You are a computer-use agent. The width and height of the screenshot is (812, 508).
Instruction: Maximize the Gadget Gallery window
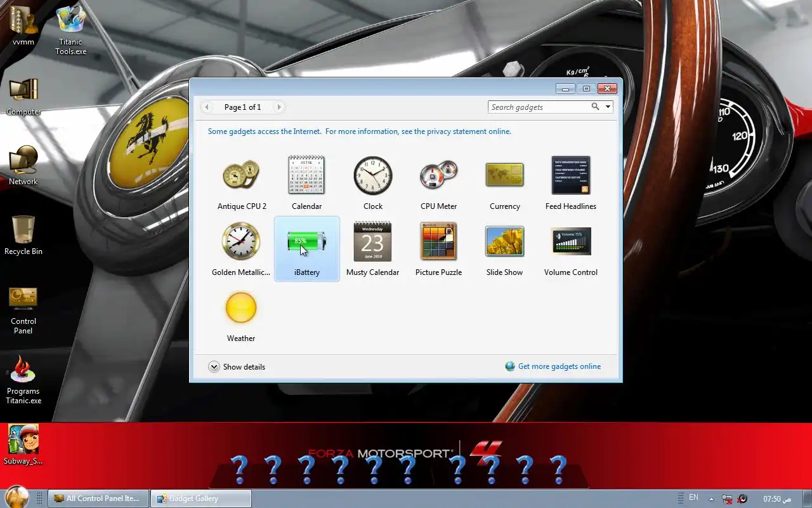(586, 89)
